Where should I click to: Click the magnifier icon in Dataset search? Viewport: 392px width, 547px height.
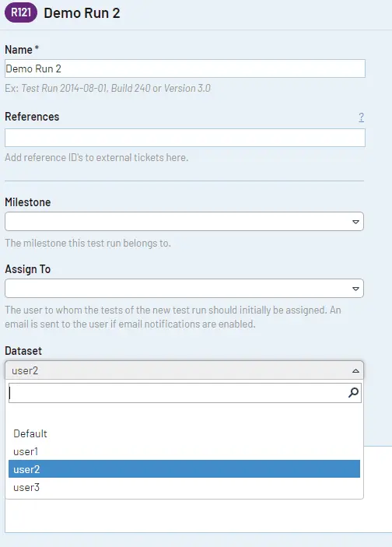(353, 393)
